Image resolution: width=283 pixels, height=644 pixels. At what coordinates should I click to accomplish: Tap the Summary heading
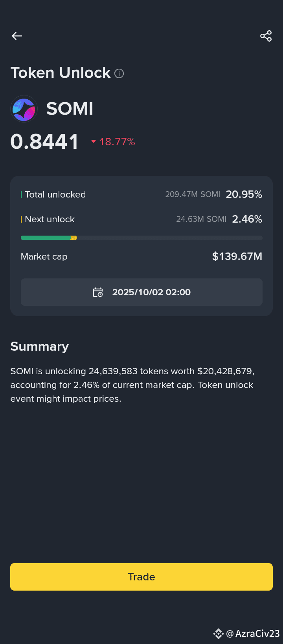point(40,346)
